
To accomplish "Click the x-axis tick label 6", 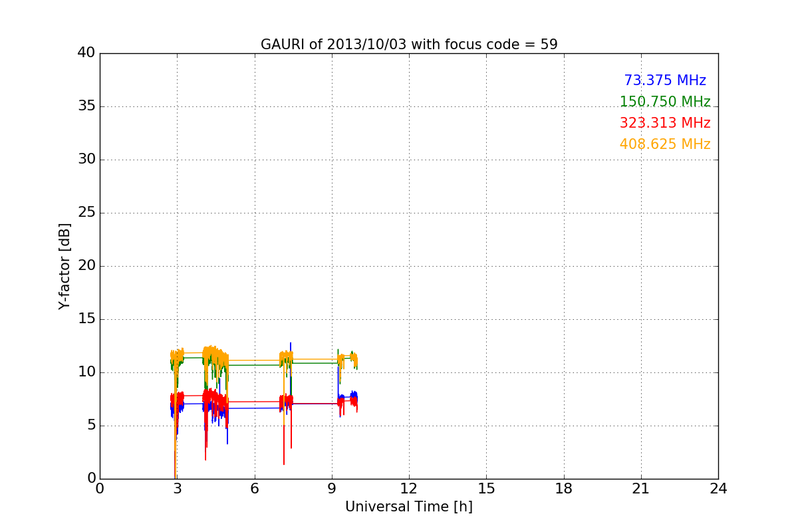I will pos(255,489).
